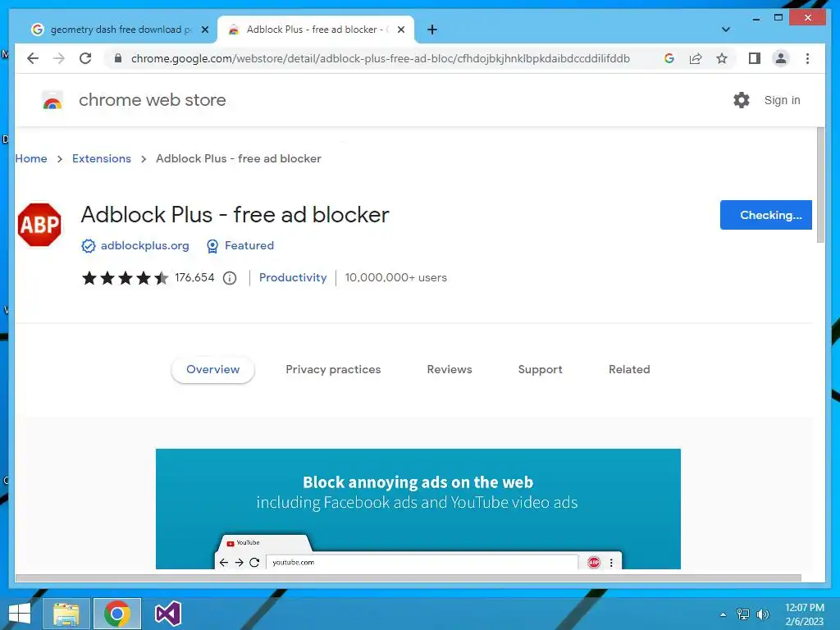Visit the adblockplus.org publisher link

[144, 245]
